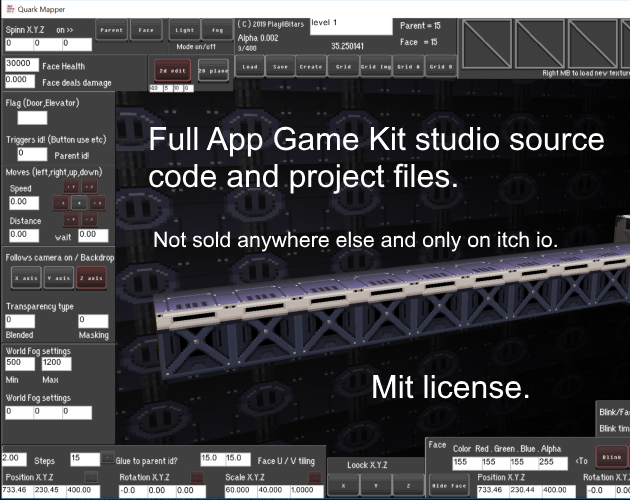Click the +X move direction button
Screen dimensions: 630x500
click(x=98, y=203)
